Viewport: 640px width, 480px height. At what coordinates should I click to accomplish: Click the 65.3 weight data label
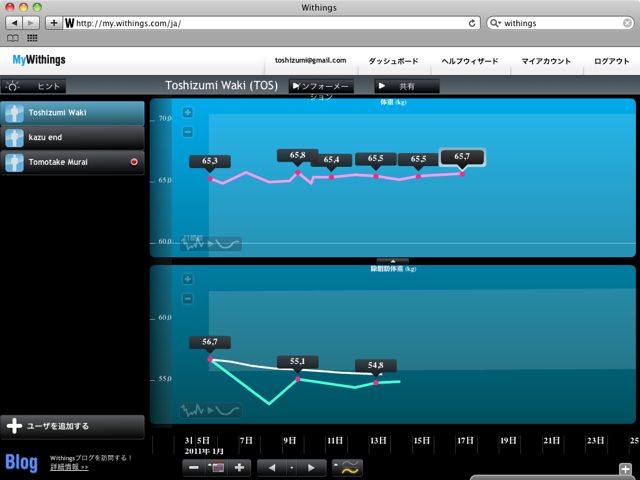[x=210, y=161]
